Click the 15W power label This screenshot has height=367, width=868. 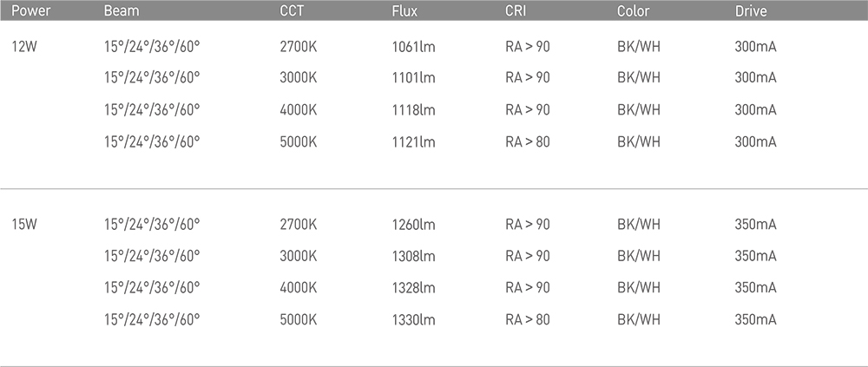24,224
